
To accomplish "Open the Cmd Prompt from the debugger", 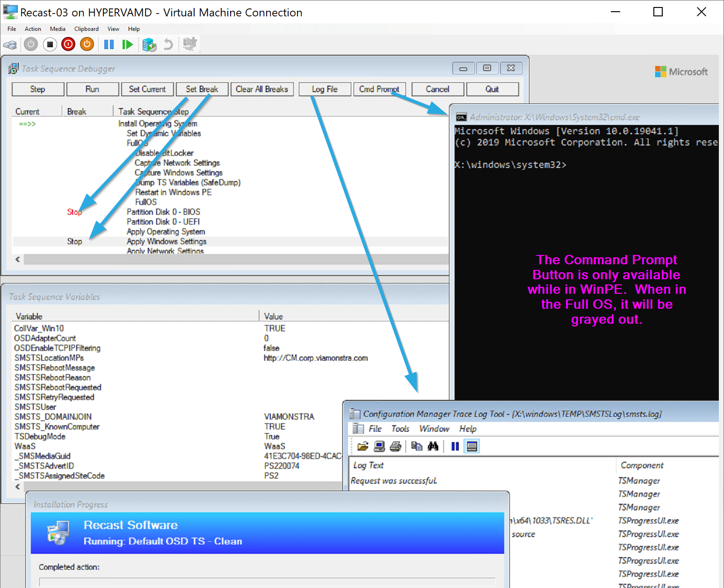I will tap(380, 89).
